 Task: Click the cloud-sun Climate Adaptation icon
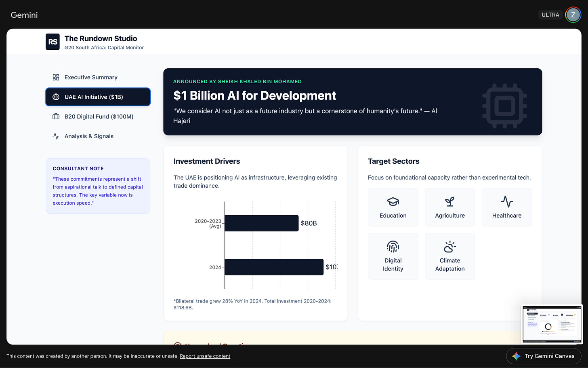pos(450,246)
